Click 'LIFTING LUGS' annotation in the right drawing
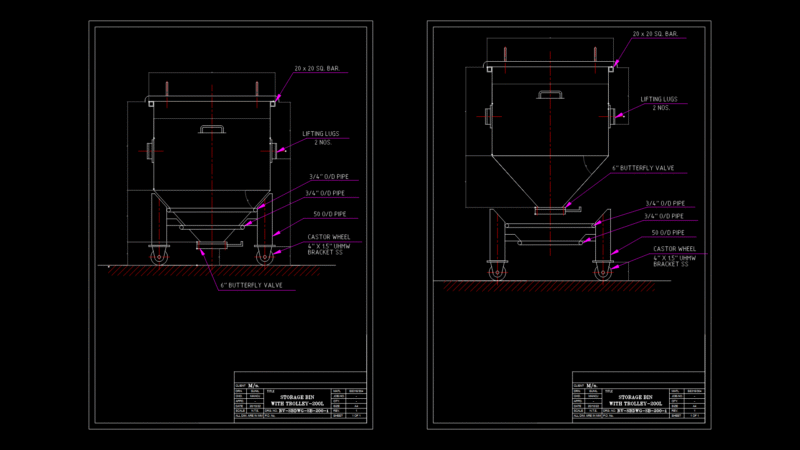Image resolution: width=800 pixels, height=450 pixels. 659,99
